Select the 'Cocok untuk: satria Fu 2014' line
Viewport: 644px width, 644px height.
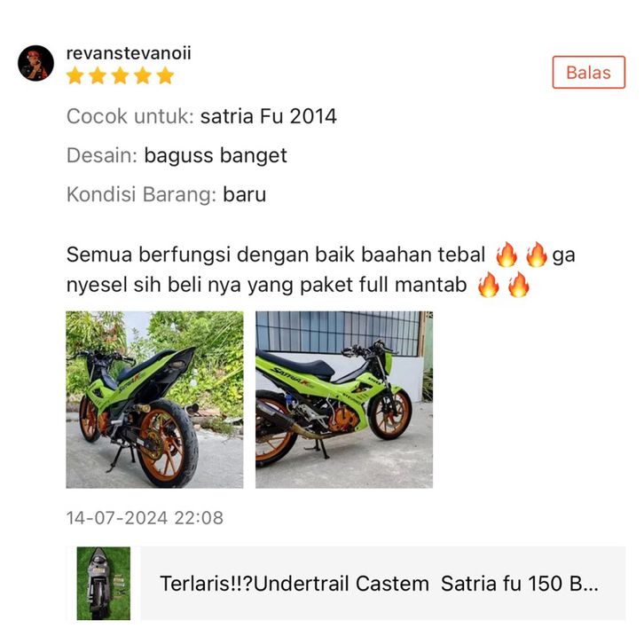pyautogui.click(x=201, y=116)
